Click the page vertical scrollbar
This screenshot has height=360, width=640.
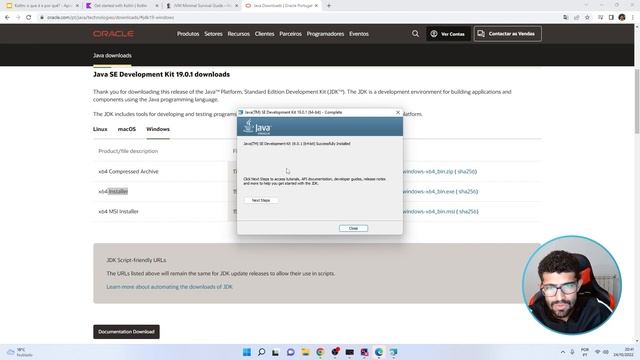pyautogui.click(x=637, y=101)
